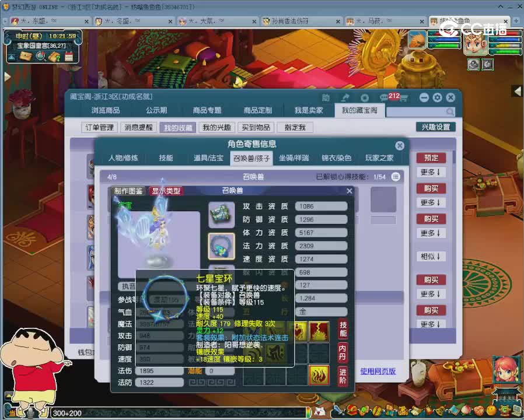Click the fire skill icon in skill grid
This screenshot has height=420, width=524.
319,375
